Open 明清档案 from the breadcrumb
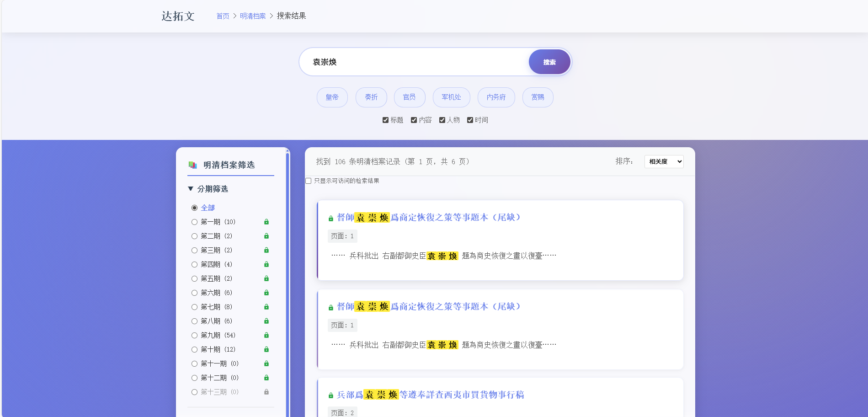Viewport: 868px width, 417px height. click(253, 16)
